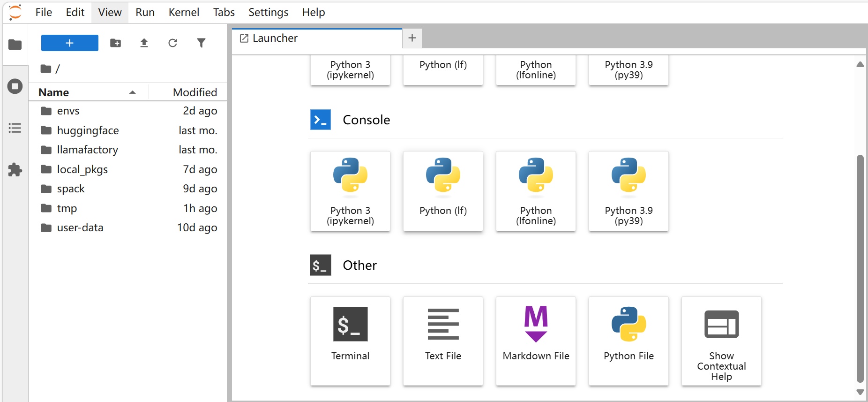Open the Settings menu
The height and width of the screenshot is (402, 868).
click(x=268, y=12)
